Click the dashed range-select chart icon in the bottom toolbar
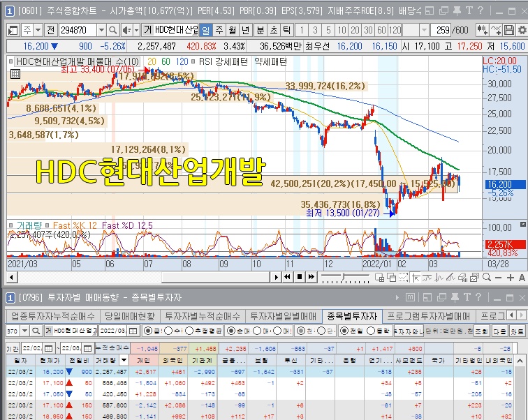528x420 pixels. coord(403,278)
